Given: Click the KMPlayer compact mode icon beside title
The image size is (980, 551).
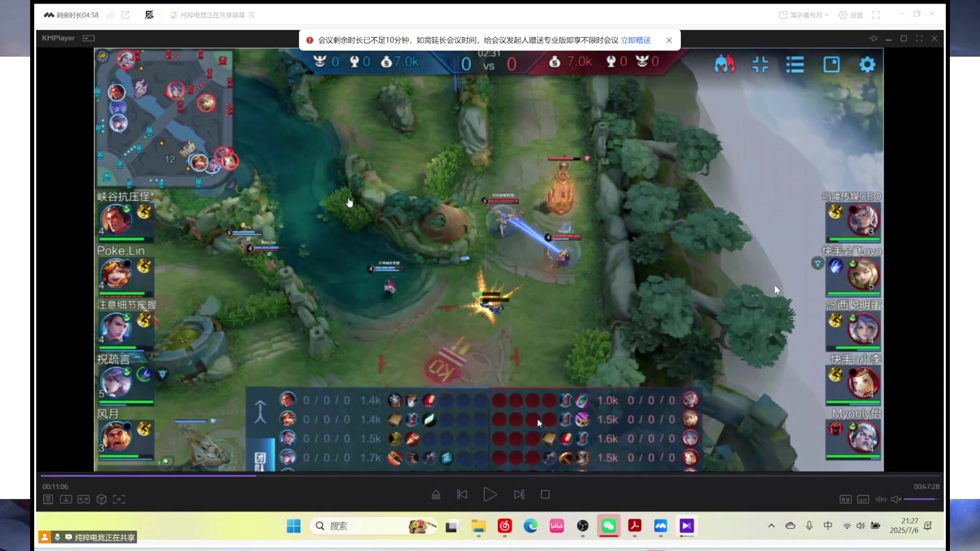Looking at the screenshot, I should [89, 38].
